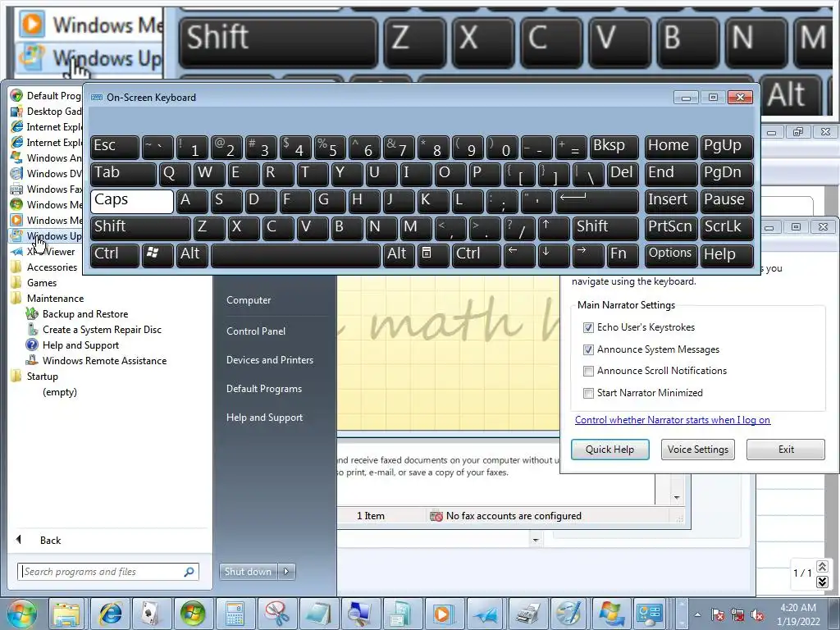Click the network tray icon
840x630 pixels.
737,614
